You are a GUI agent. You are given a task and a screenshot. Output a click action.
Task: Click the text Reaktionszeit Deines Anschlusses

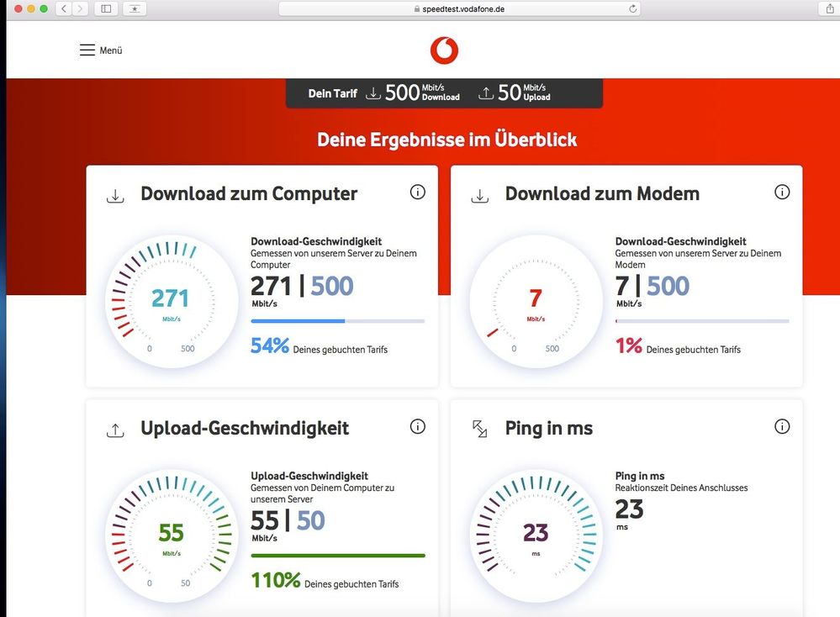coord(681,488)
